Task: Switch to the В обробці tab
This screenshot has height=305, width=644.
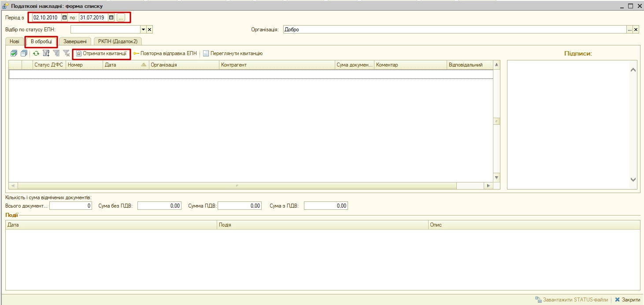Action: point(41,41)
